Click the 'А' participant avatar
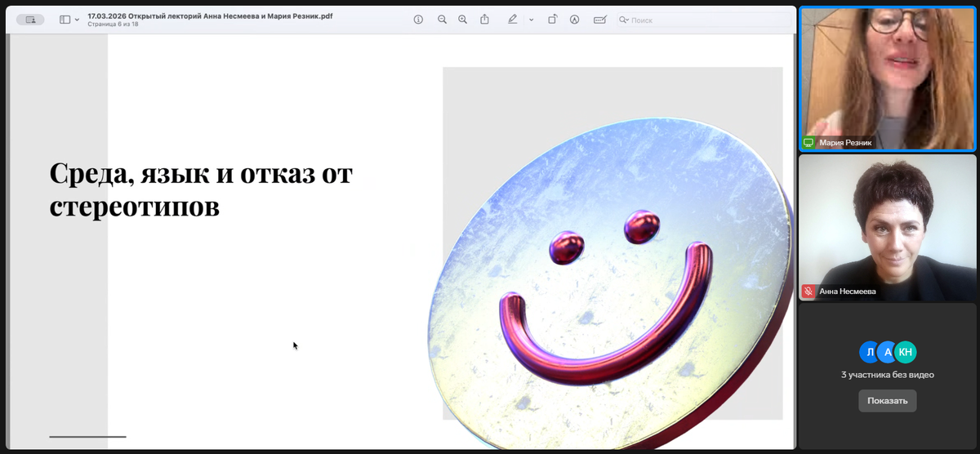The height and width of the screenshot is (454, 980). [888, 352]
